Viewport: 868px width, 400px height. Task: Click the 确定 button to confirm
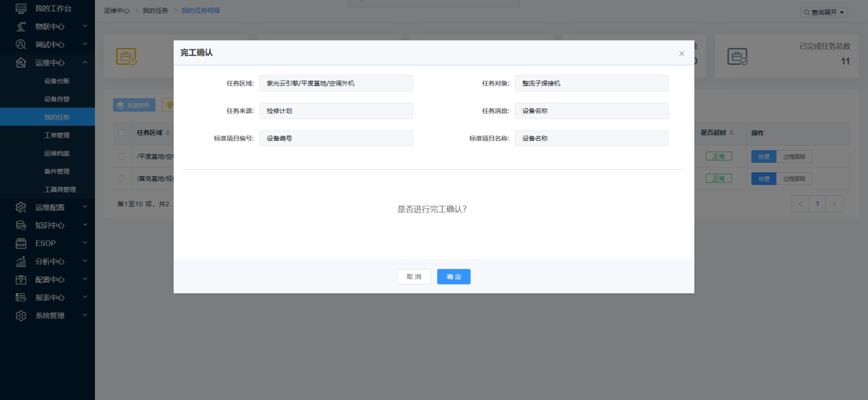click(x=454, y=276)
